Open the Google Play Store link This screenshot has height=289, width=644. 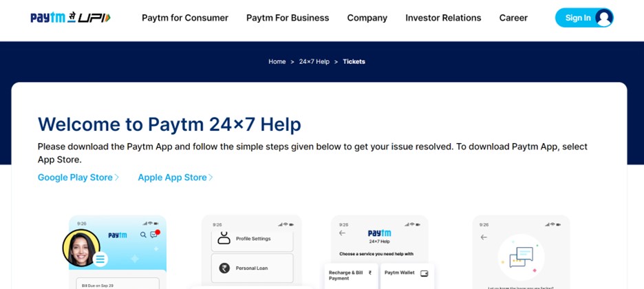pyautogui.click(x=75, y=178)
